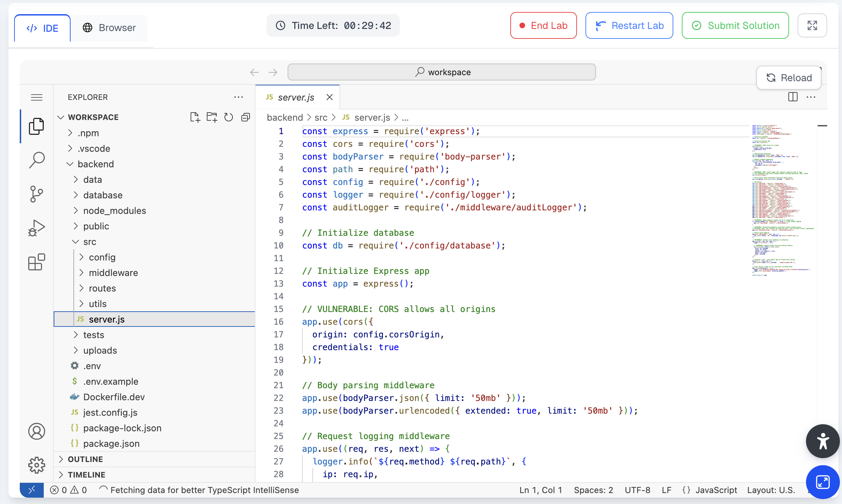The width and height of the screenshot is (842, 504).
Task: Click the backend breadcrumb segment
Action: coord(285,118)
